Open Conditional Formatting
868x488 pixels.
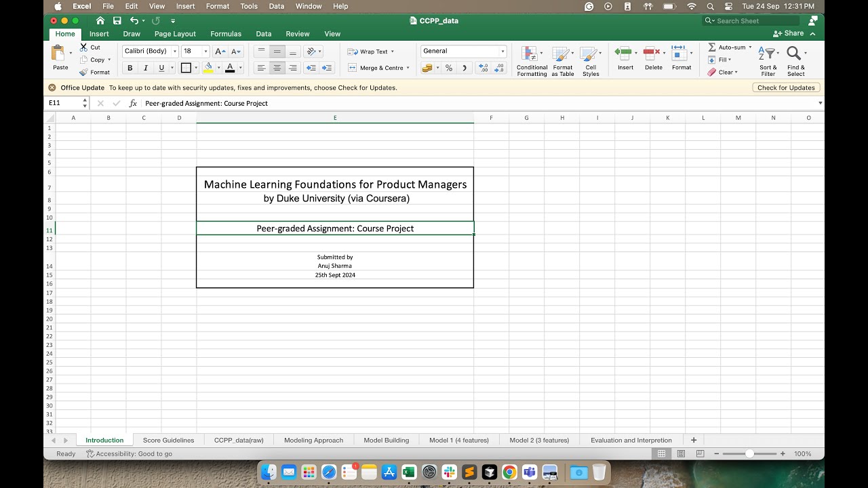pyautogui.click(x=532, y=61)
